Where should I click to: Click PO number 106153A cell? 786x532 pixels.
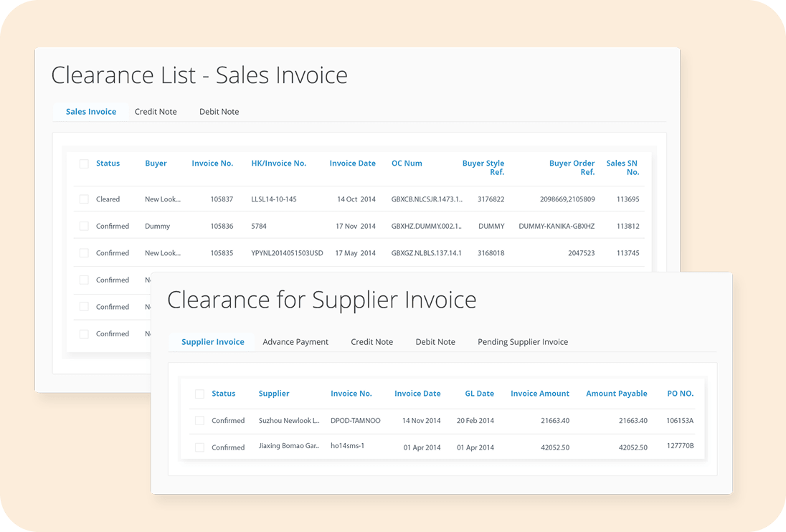[x=680, y=421]
